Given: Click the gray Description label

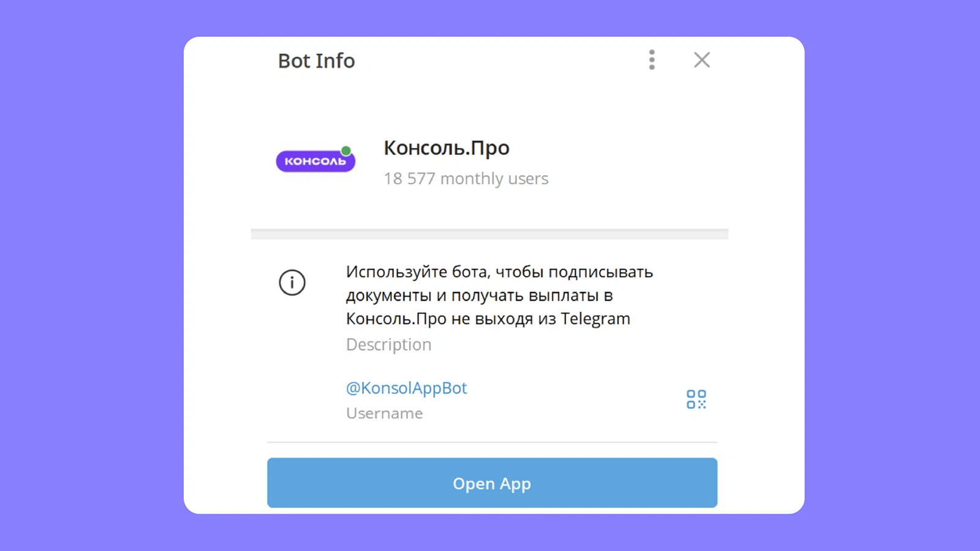Looking at the screenshot, I should [x=389, y=345].
